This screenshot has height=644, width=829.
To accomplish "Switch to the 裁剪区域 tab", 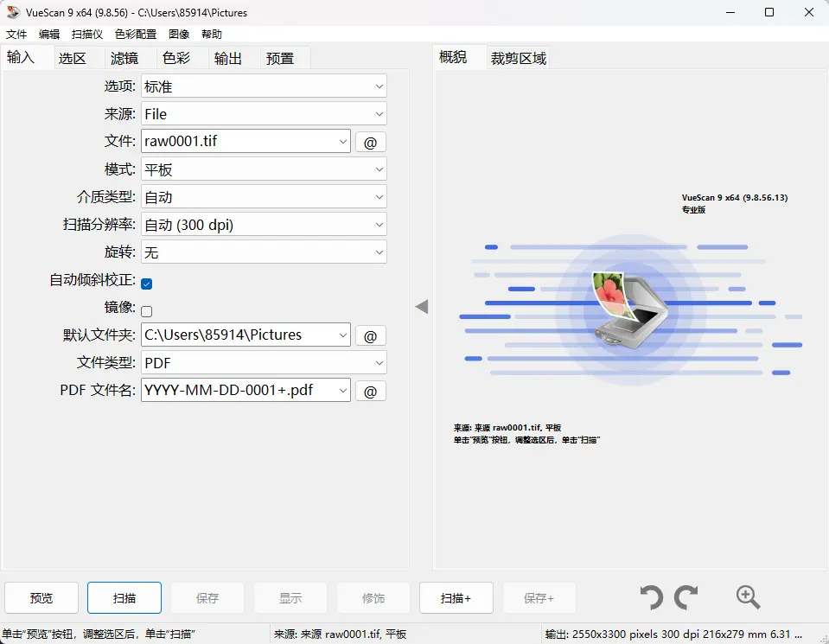I will tap(518, 58).
